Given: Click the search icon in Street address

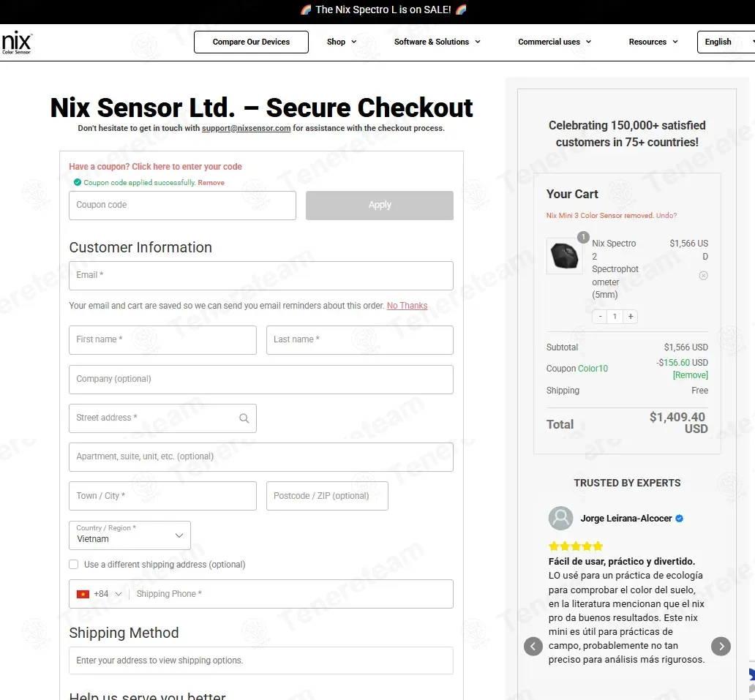Looking at the screenshot, I should click(244, 418).
